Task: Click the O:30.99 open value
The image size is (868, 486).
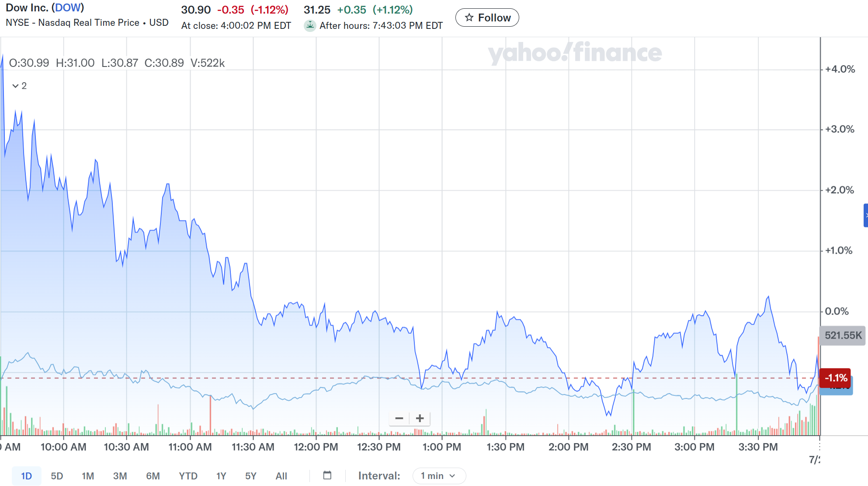Action: pyautogui.click(x=29, y=63)
